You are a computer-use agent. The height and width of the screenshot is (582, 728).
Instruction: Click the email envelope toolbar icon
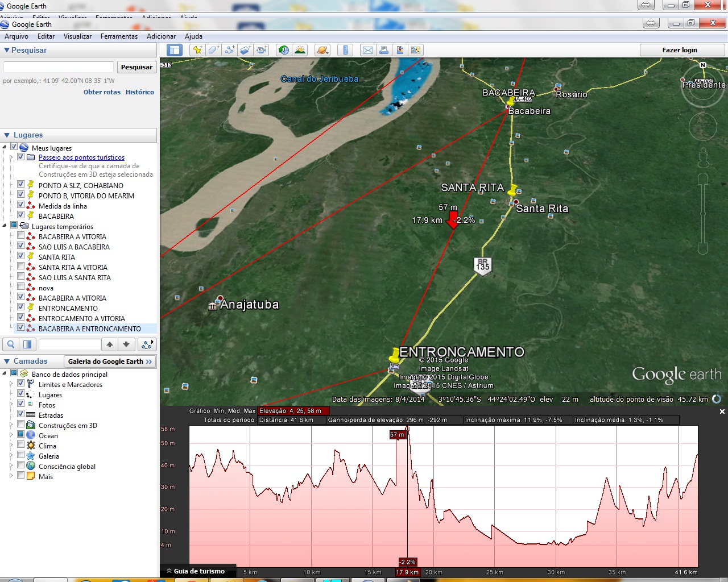368,50
